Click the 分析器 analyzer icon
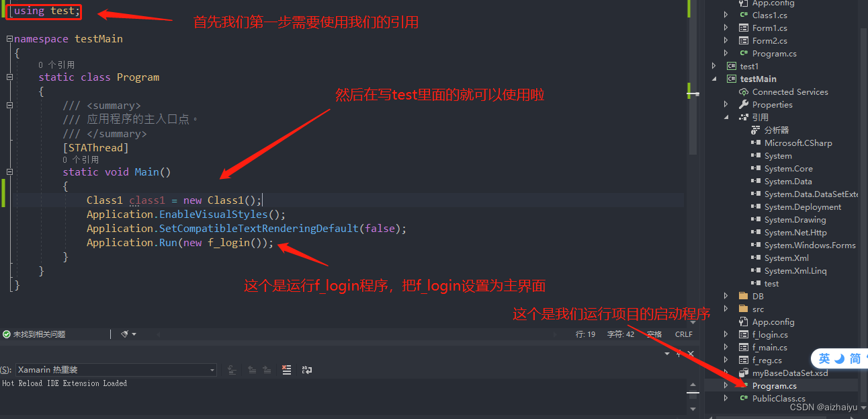868x419 pixels. [756, 130]
